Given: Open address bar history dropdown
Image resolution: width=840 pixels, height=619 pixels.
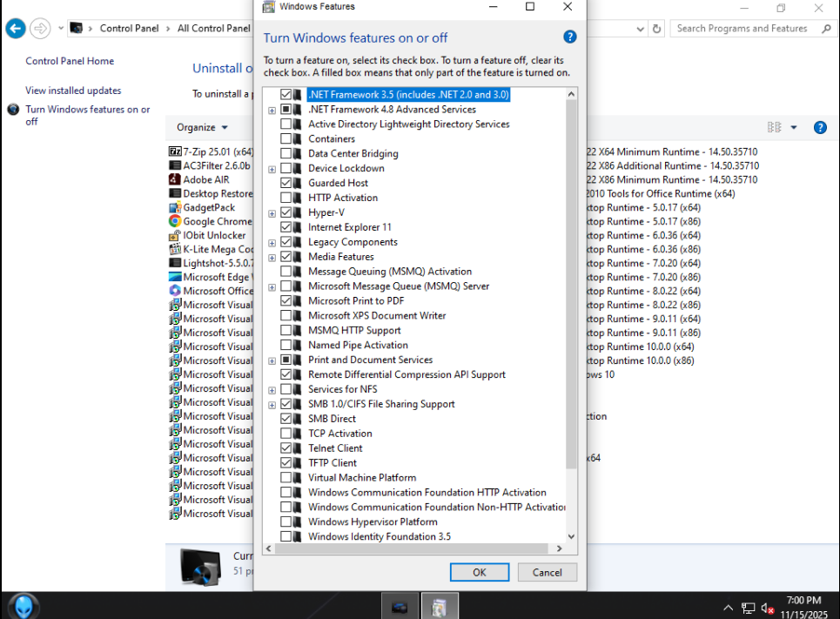Looking at the screenshot, I should [x=640, y=29].
